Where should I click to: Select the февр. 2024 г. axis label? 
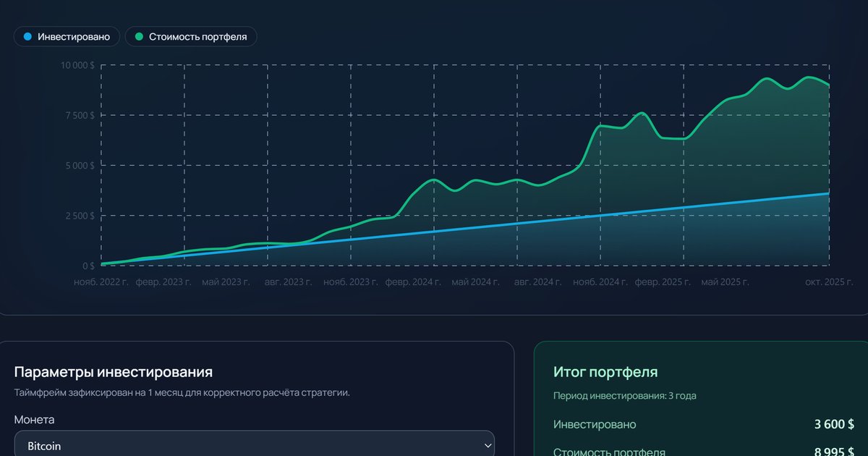coord(412,282)
